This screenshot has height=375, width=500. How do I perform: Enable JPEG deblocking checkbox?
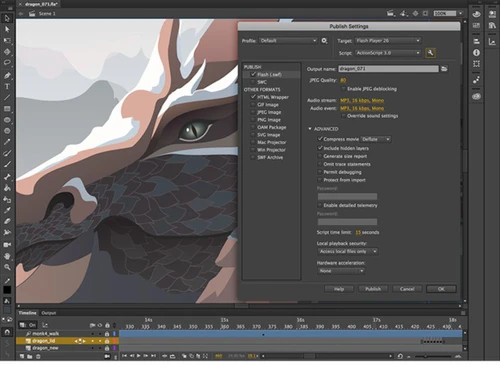coord(343,89)
